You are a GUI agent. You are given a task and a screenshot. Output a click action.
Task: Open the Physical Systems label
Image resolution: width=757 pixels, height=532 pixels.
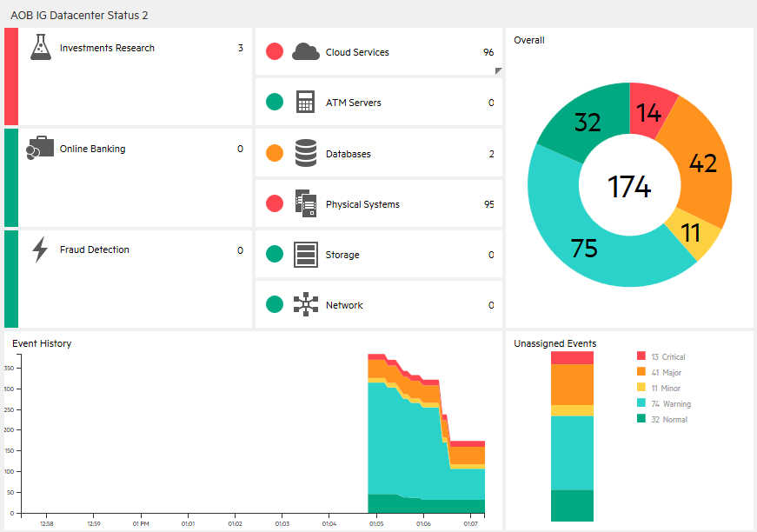(362, 204)
